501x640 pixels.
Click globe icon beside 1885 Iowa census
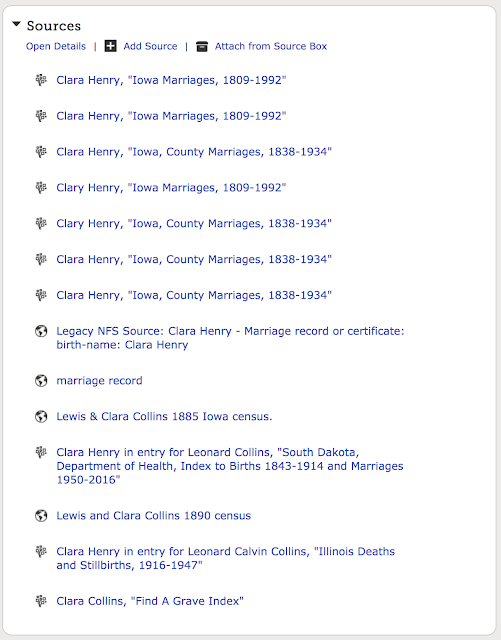[41, 417]
